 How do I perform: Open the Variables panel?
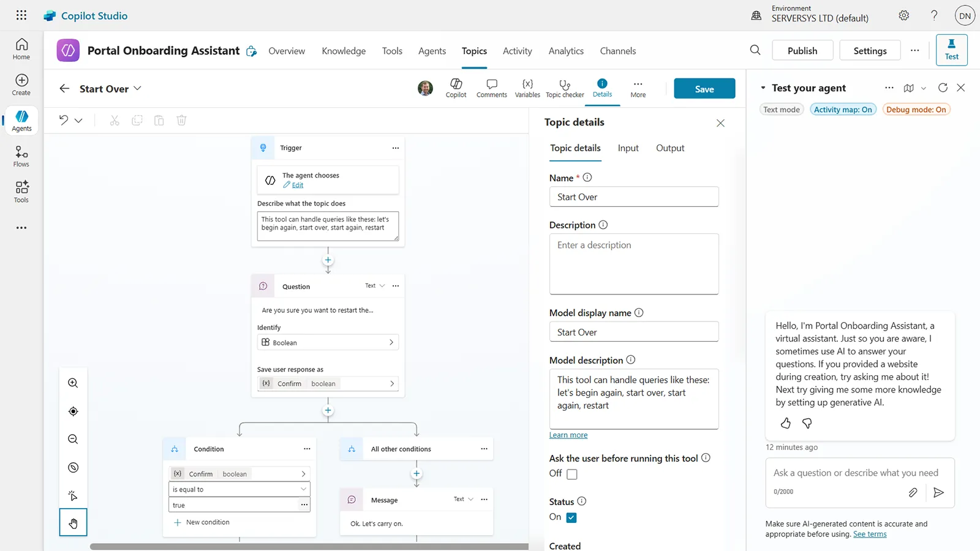527,88
